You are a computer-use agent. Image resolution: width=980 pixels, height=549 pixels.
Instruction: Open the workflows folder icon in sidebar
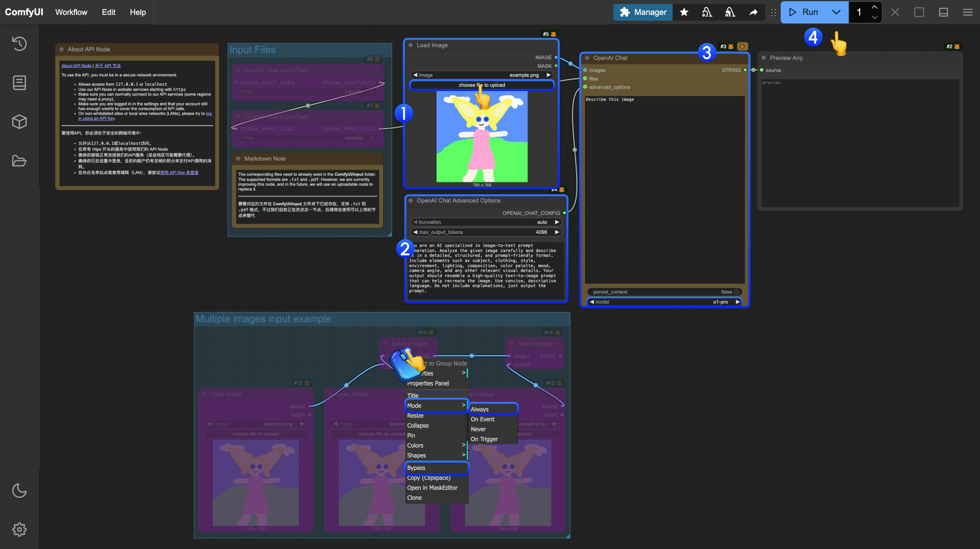click(19, 161)
